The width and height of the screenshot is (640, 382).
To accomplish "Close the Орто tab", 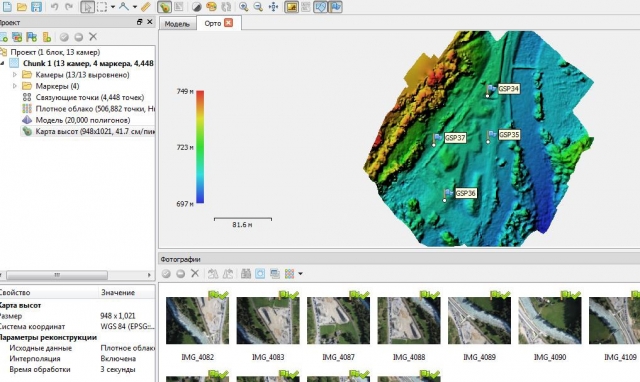I will pos(229,23).
